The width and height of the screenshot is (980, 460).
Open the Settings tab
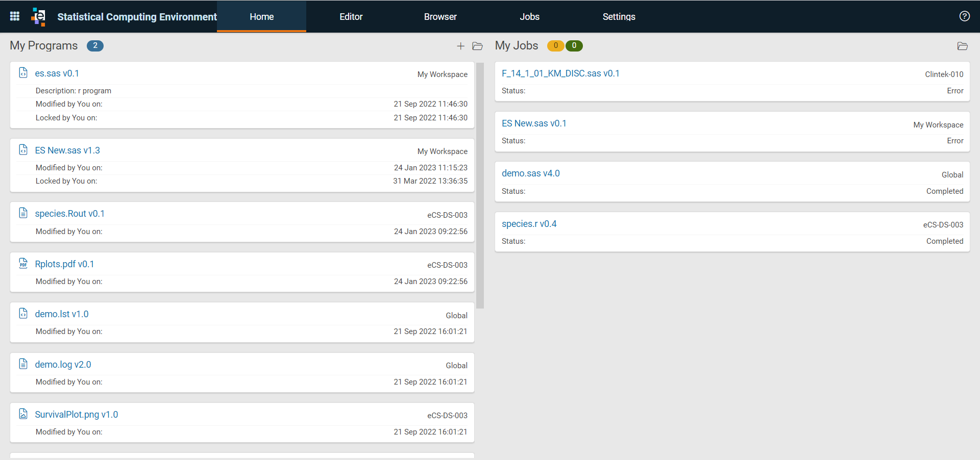click(619, 16)
